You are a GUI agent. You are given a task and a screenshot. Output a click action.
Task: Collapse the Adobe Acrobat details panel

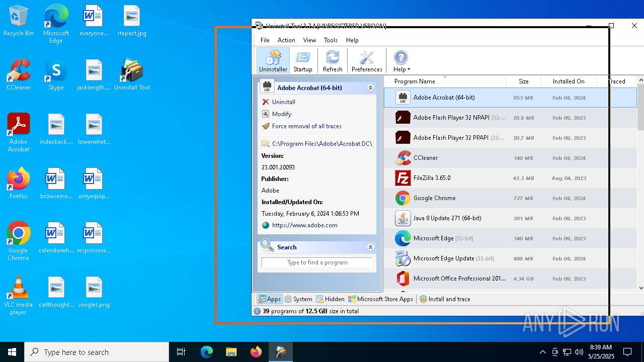tap(370, 87)
